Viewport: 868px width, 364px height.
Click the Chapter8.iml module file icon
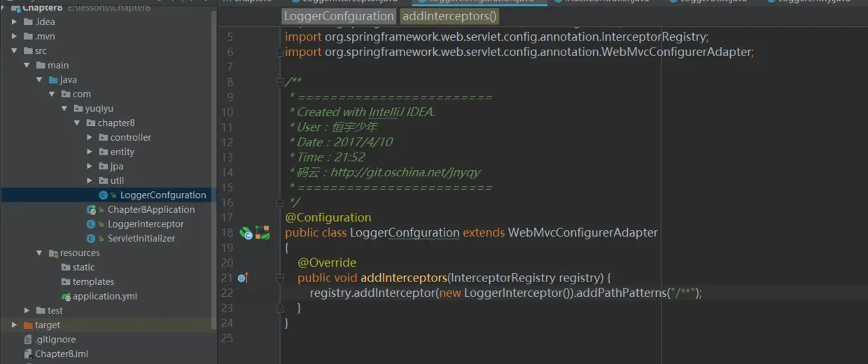click(28, 354)
